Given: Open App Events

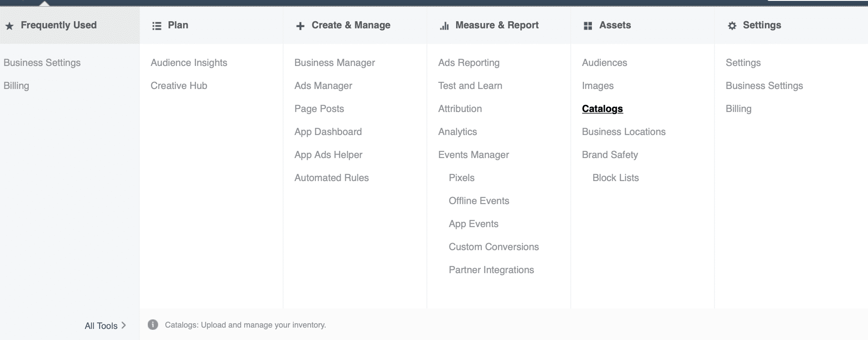Looking at the screenshot, I should coord(473,224).
